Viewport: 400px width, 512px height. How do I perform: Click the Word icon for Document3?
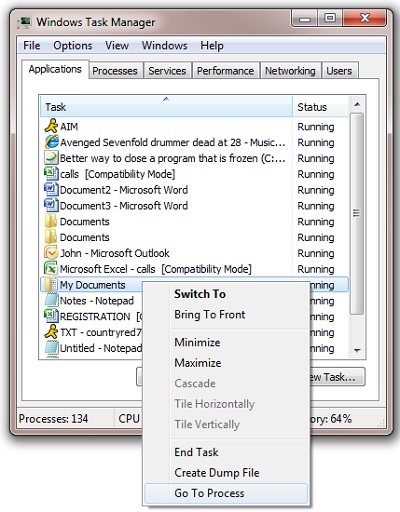click(51, 206)
